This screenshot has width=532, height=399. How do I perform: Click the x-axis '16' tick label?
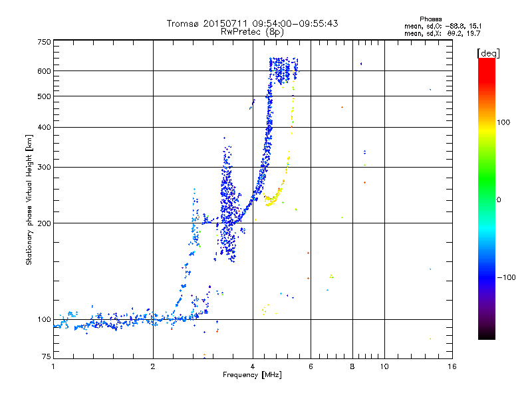click(x=452, y=366)
